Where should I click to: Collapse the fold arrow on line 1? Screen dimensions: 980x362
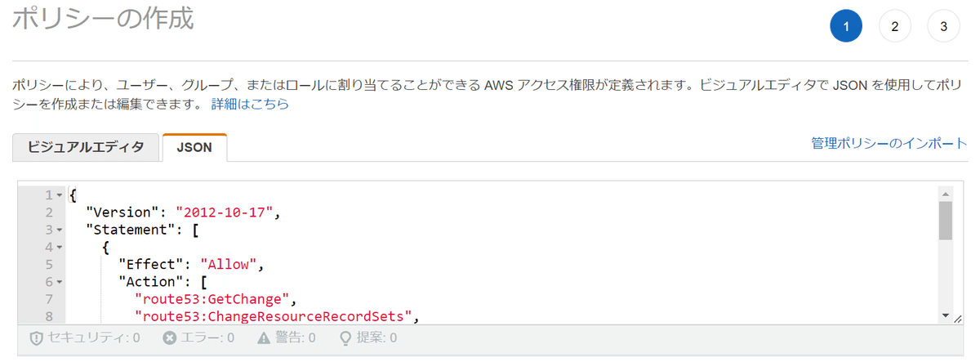(x=60, y=196)
